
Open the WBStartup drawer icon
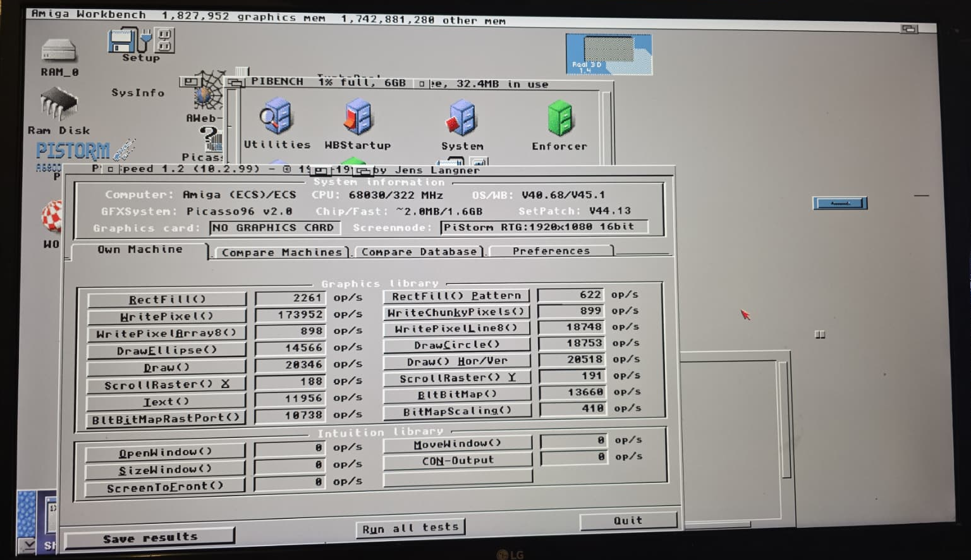[x=358, y=118]
